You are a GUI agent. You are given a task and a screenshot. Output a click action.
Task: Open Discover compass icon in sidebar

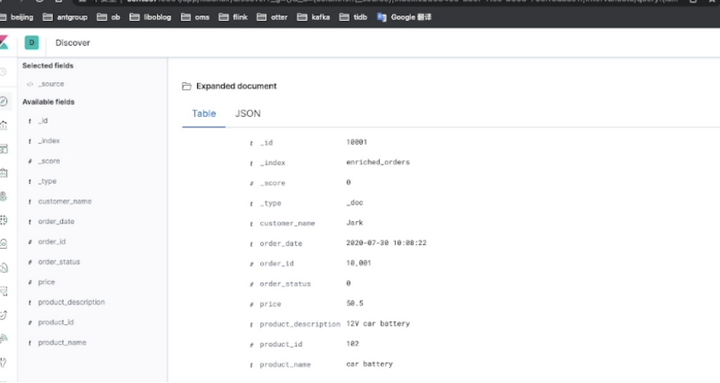point(4,101)
